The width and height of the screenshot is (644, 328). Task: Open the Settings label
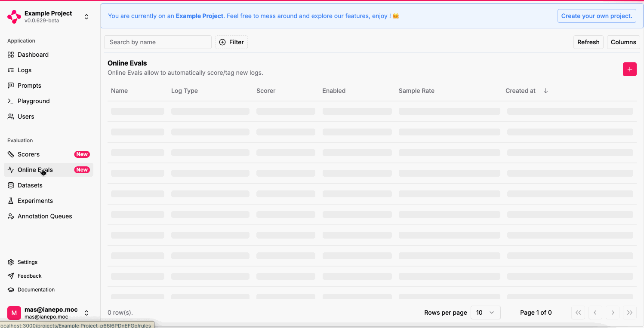click(x=28, y=262)
